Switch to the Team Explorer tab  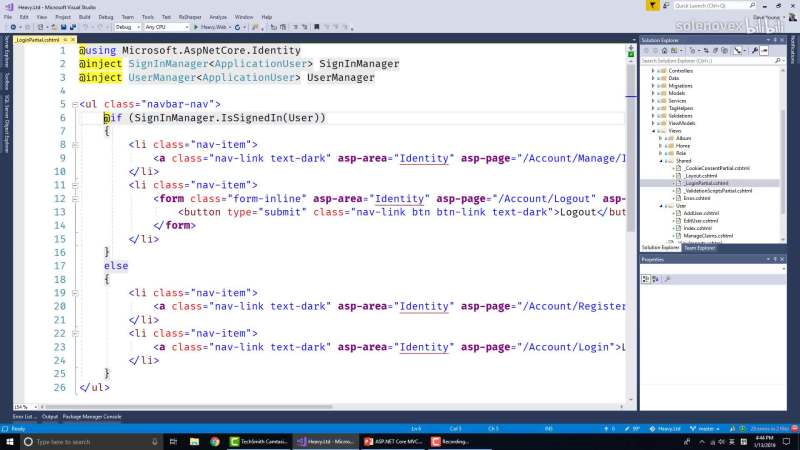click(x=699, y=248)
